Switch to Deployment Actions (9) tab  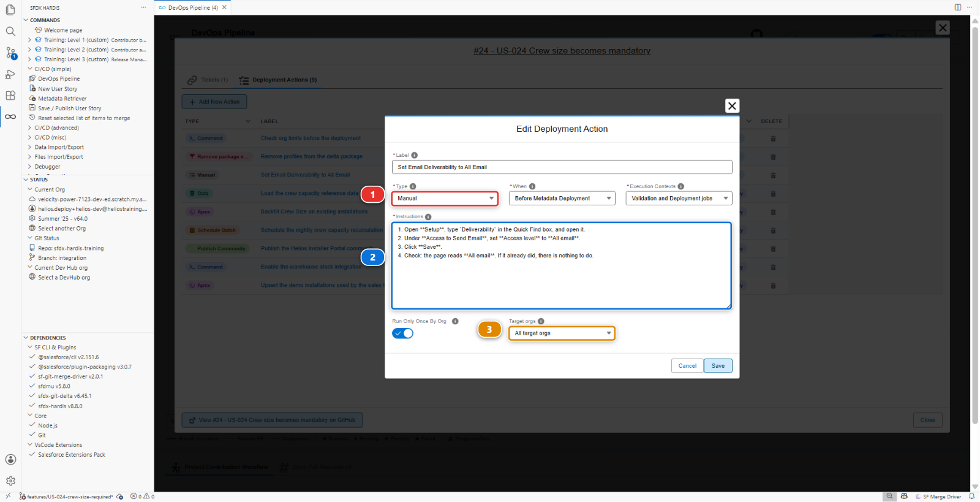tap(278, 80)
